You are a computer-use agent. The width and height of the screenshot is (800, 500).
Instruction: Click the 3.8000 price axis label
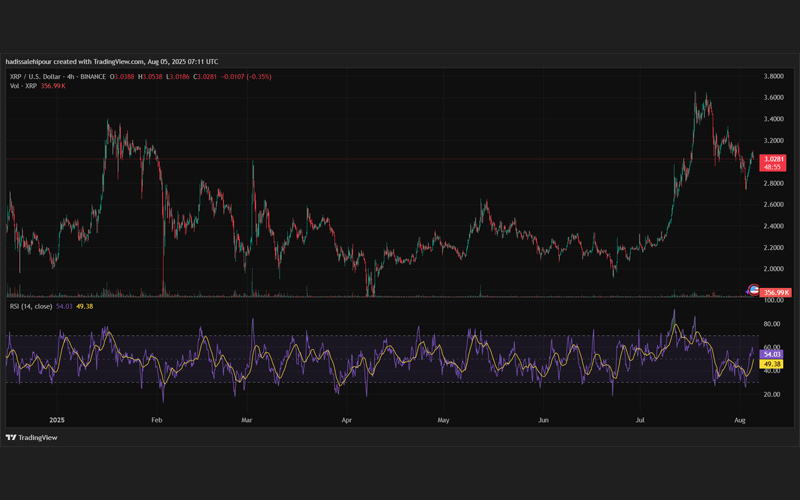(773, 76)
